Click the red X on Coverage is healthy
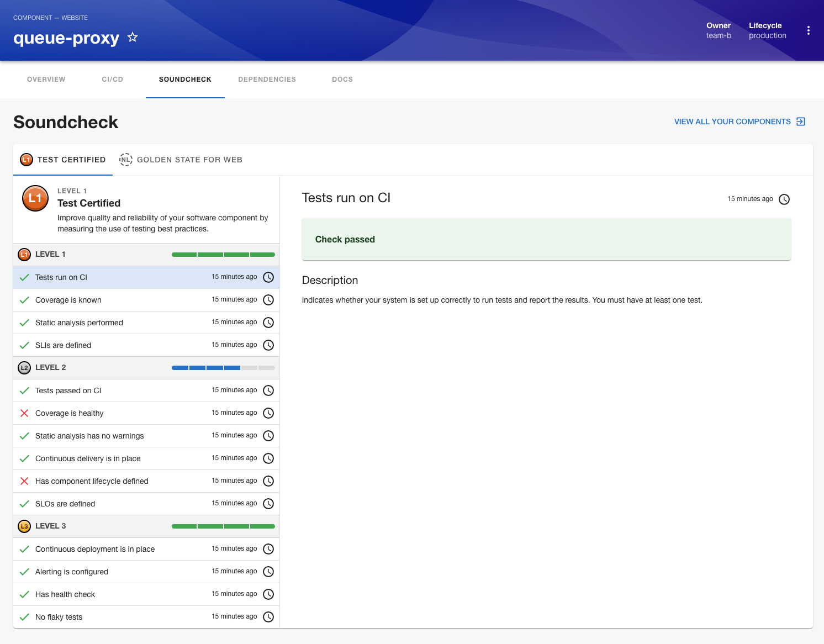The height and width of the screenshot is (644, 824). pyautogui.click(x=24, y=413)
